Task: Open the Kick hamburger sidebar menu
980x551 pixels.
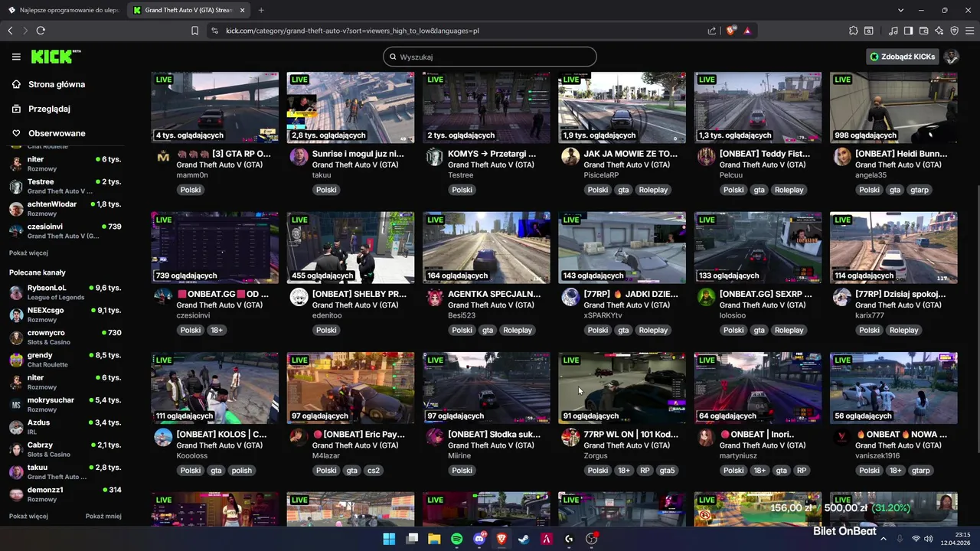Action: 16,57
